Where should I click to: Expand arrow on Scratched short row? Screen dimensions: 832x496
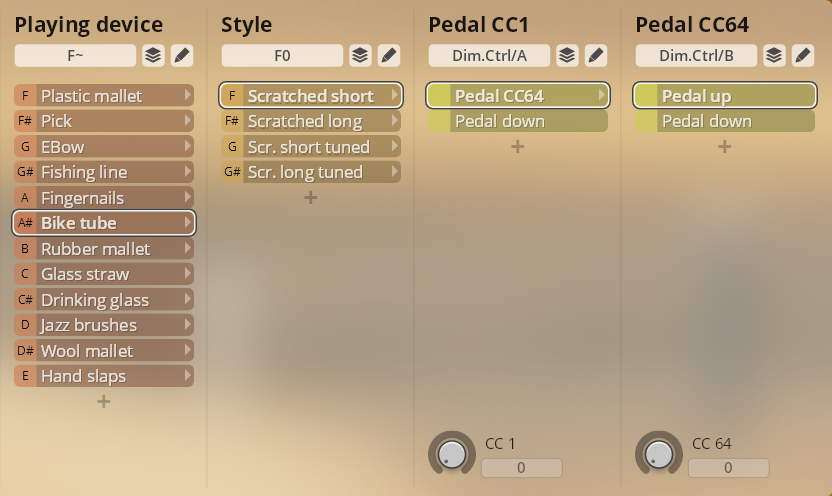tap(394, 95)
